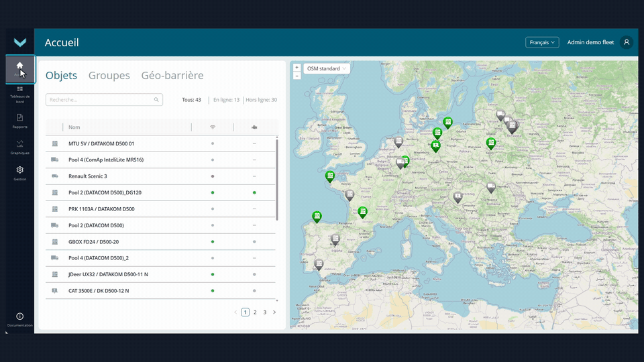
Task: Switch to the Groupes tab
Action: point(109,76)
